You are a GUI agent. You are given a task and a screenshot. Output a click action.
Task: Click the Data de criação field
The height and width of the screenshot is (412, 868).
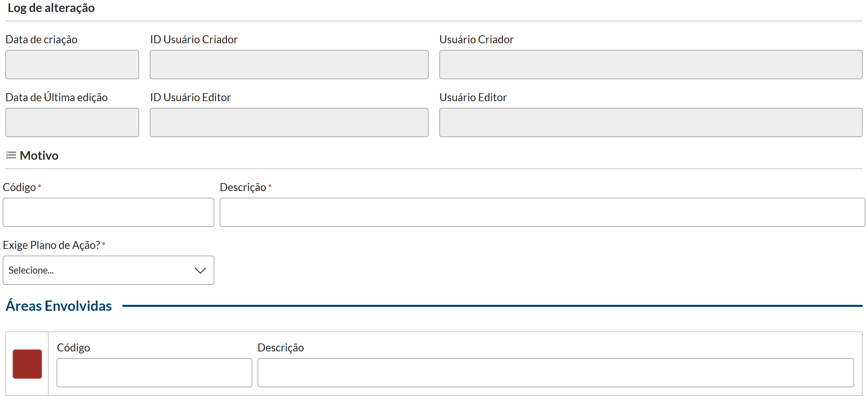(72, 65)
